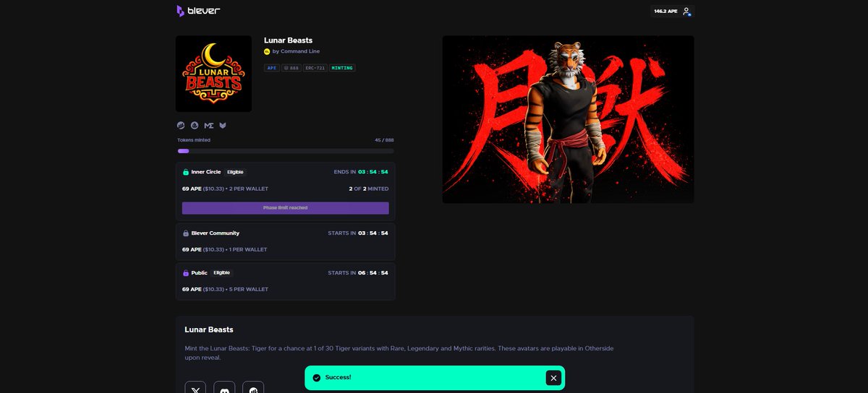868x393 pixels.
Task: Open the first marketplace icon under the logo
Action: coord(181,125)
